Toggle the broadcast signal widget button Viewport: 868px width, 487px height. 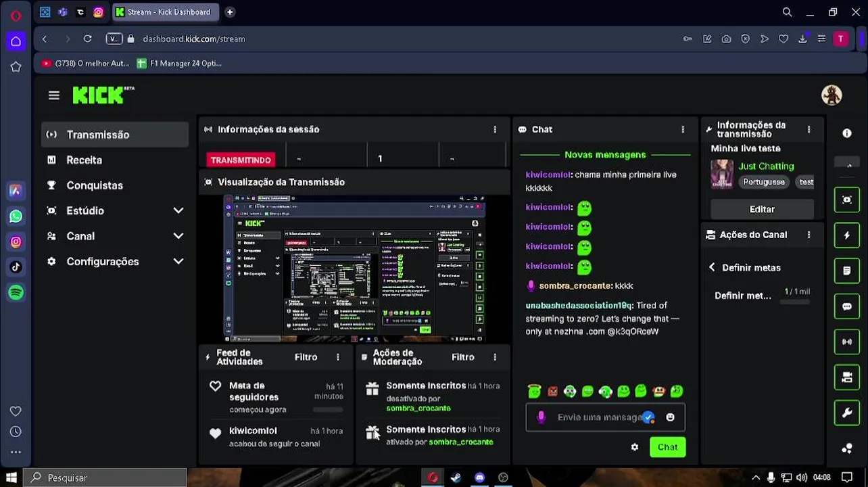coord(847,342)
